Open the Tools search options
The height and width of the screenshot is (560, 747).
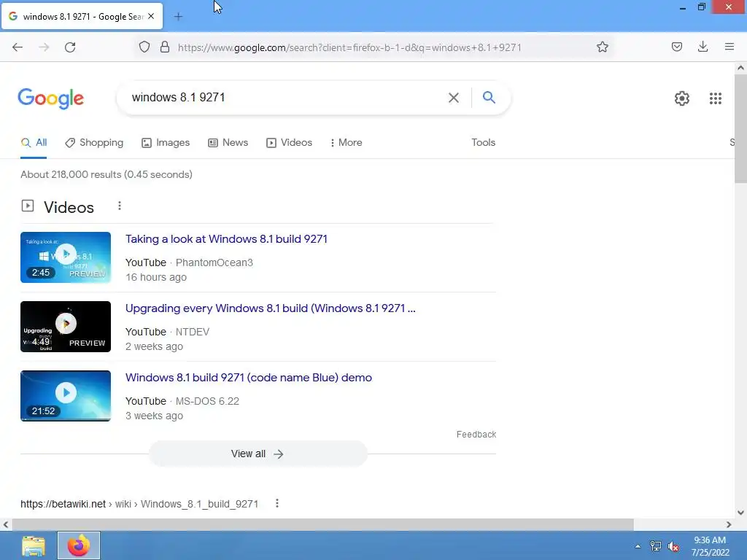point(483,142)
